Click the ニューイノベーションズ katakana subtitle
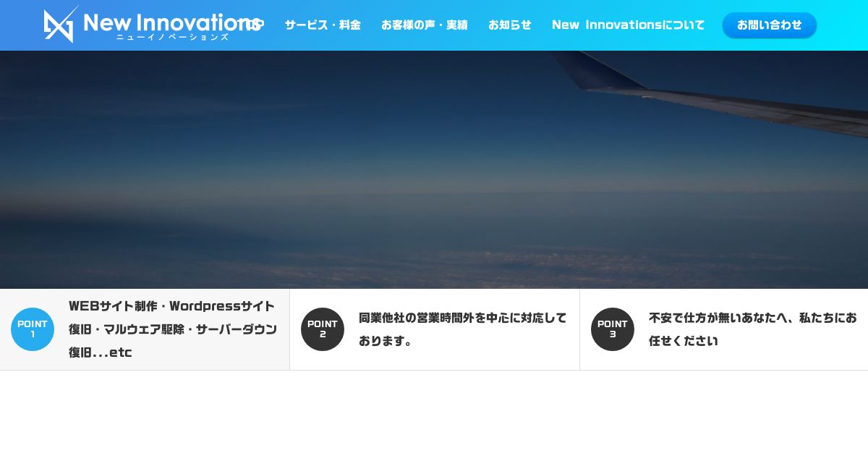This screenshot has width=868, height=456. tap(172, 37)
